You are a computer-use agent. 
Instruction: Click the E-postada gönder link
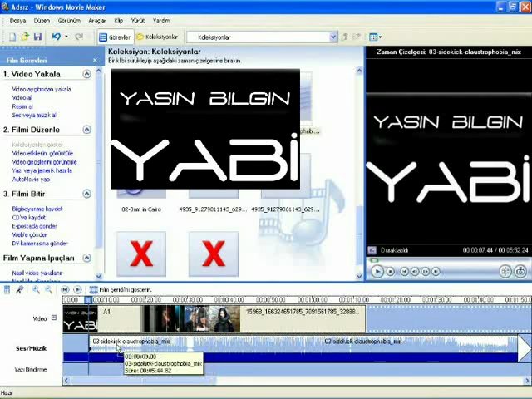(34, 226)
